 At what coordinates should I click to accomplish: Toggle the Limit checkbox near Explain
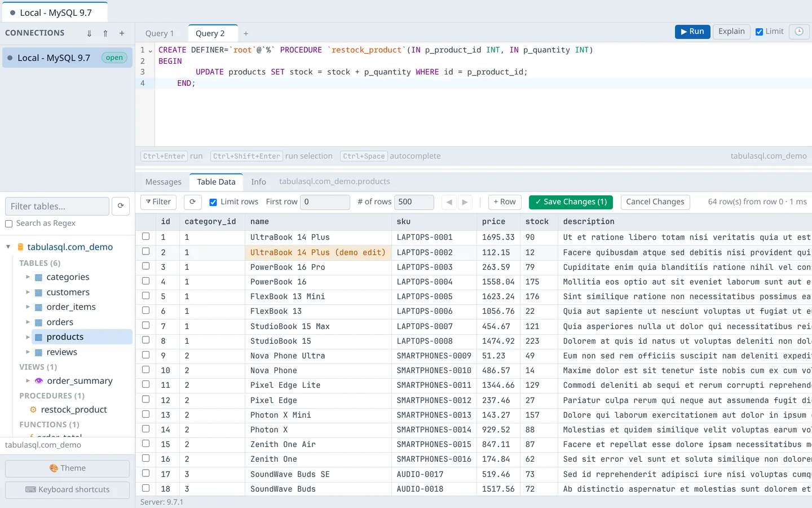760,32
